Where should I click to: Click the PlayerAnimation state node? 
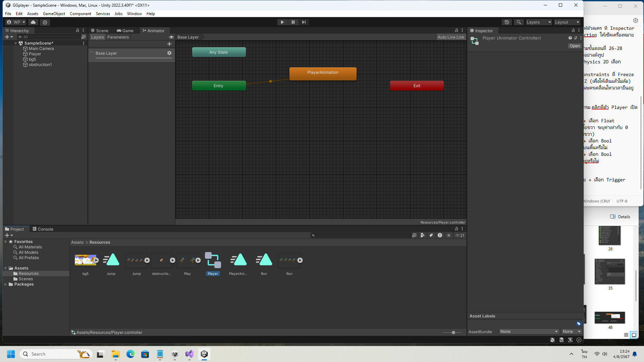pos(323,74)
